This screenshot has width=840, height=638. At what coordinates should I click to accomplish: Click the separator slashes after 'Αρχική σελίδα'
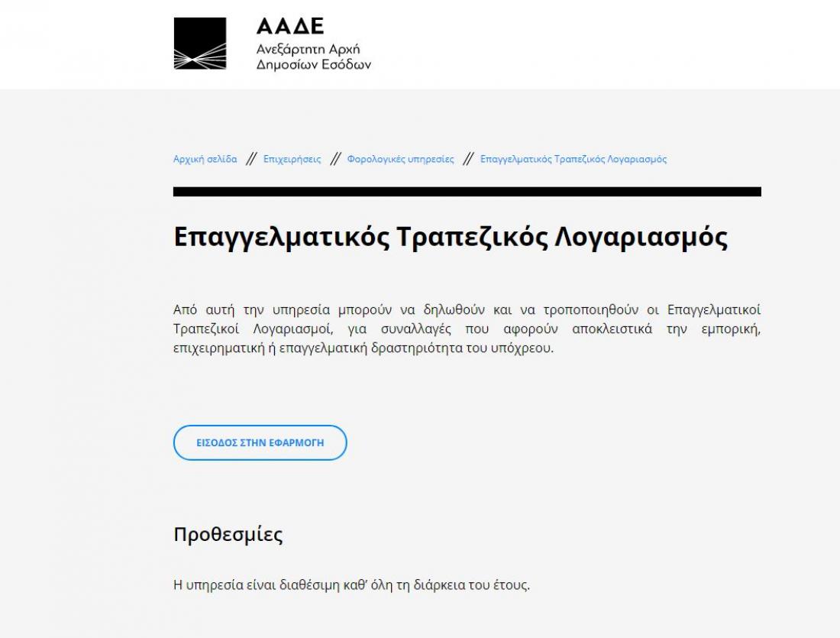pyautogui.click(x=250, y=159)
